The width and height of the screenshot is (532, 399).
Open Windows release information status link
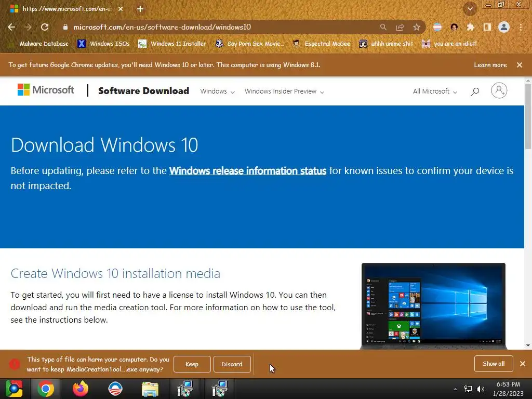(x=248, y=170)
